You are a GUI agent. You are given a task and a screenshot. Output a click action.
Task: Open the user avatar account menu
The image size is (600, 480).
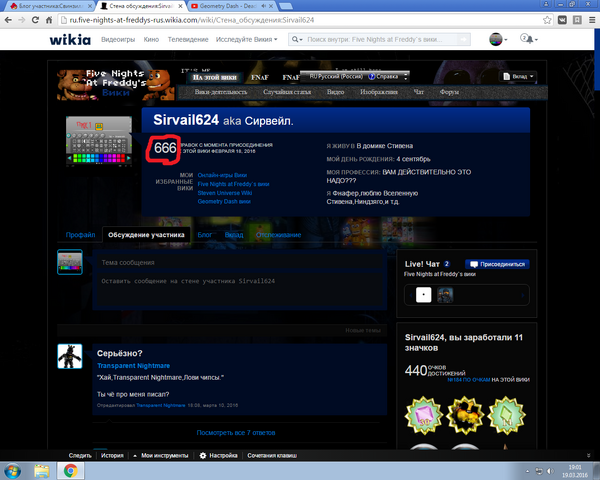(x=498, y=39)
